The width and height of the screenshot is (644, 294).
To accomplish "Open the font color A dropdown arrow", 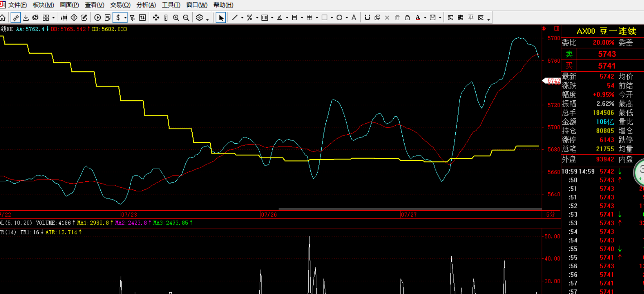I will click(x=425, y=18).
